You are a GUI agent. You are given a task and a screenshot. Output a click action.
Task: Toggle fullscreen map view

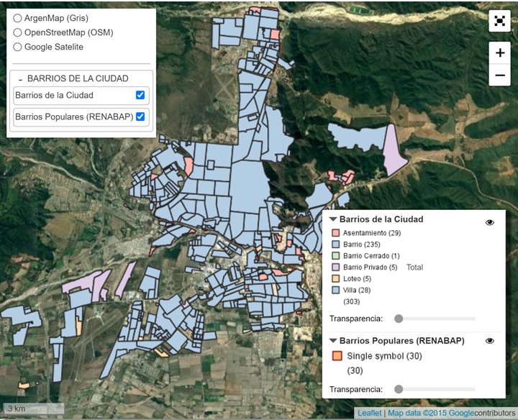tap(499, 21)
